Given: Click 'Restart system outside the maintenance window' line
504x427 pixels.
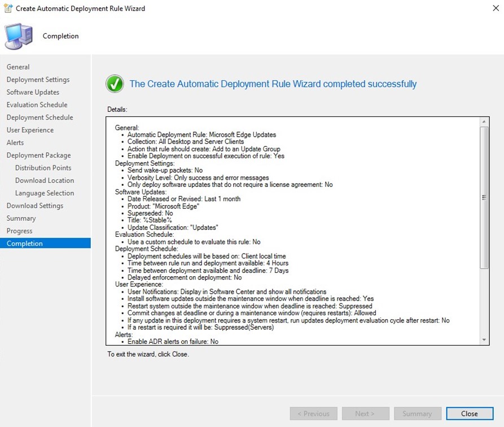Looking at the screenshot, I should click(x=250, y=306).
